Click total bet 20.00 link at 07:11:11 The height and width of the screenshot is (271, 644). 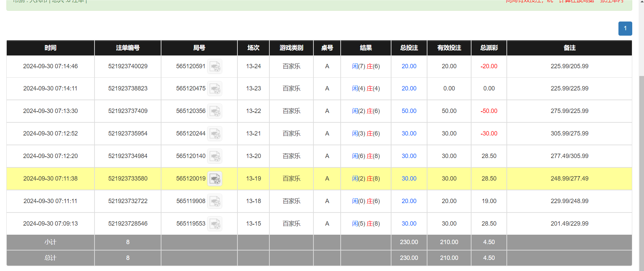(x=409, y=201)
